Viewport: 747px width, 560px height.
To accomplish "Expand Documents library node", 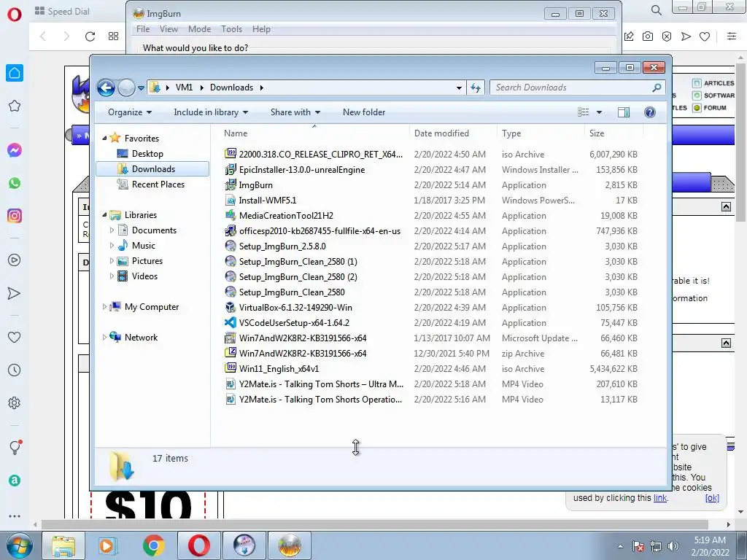I will click(112, 230).
